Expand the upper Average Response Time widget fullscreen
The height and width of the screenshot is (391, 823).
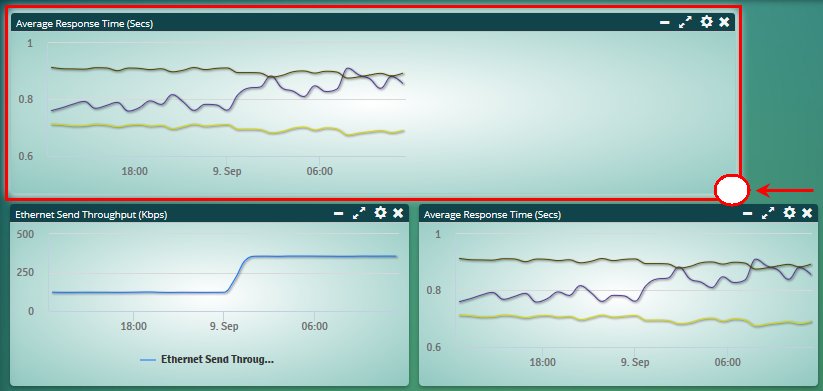685,22
